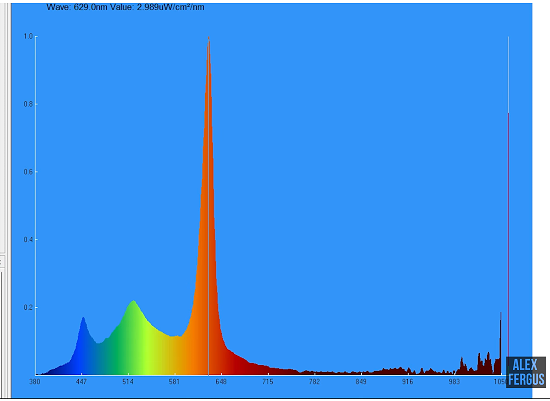The image size is (550, 401).
Task: Click the 447 x-axis label
Action: click(81, 382)
